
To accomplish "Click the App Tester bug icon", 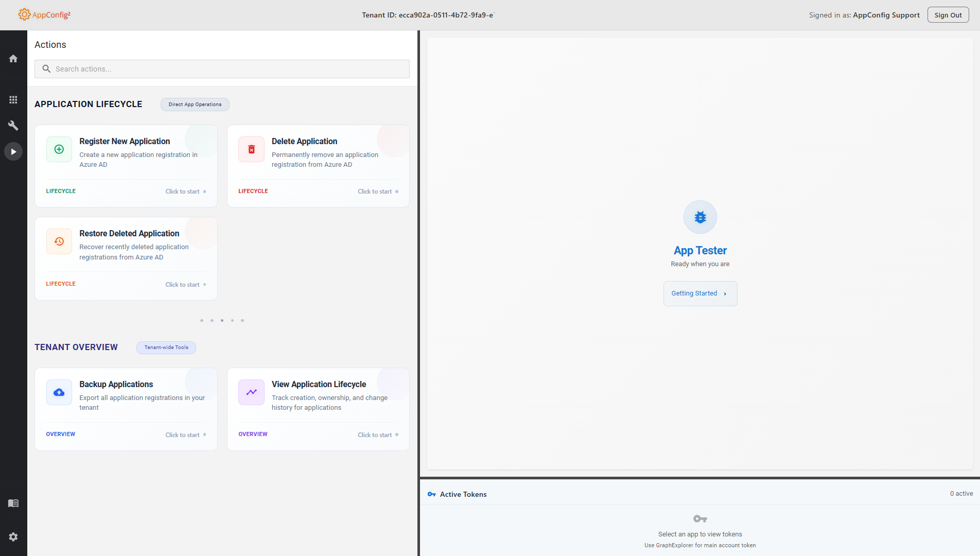I will (x=700, y=217).
